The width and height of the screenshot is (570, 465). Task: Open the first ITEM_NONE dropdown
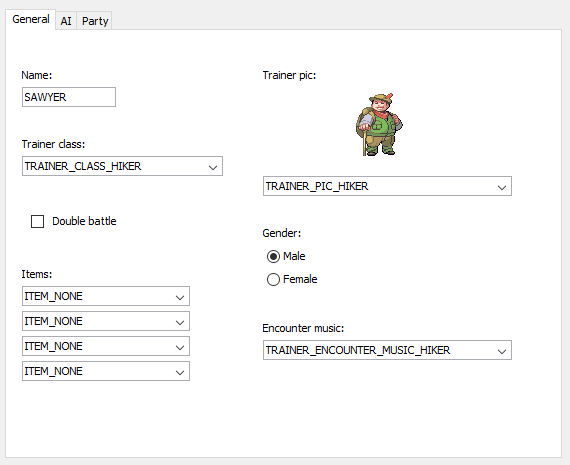[x=106, y=296]
